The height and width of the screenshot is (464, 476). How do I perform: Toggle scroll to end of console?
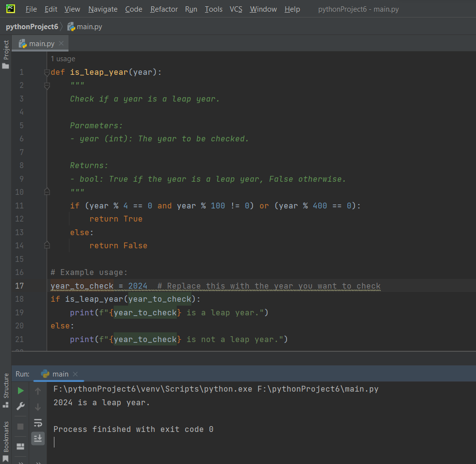pyautogui.click(x=38, y=439)
